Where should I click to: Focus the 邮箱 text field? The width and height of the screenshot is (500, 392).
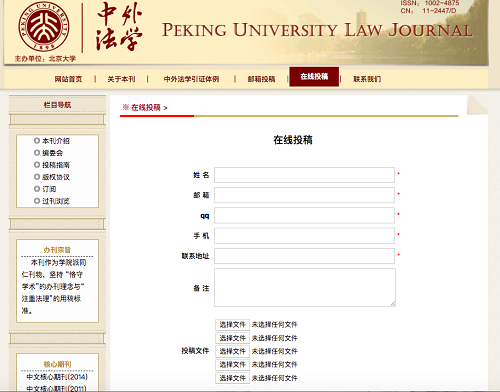tap(304, 195)
